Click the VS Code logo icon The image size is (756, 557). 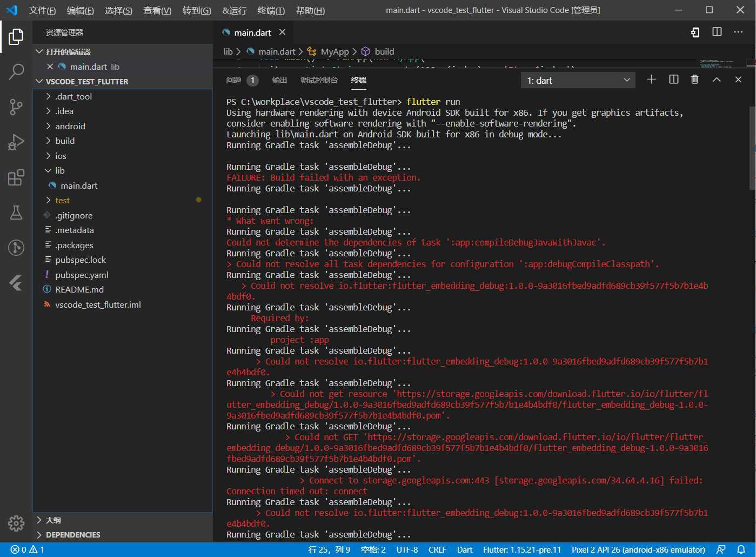coord(12,10)
